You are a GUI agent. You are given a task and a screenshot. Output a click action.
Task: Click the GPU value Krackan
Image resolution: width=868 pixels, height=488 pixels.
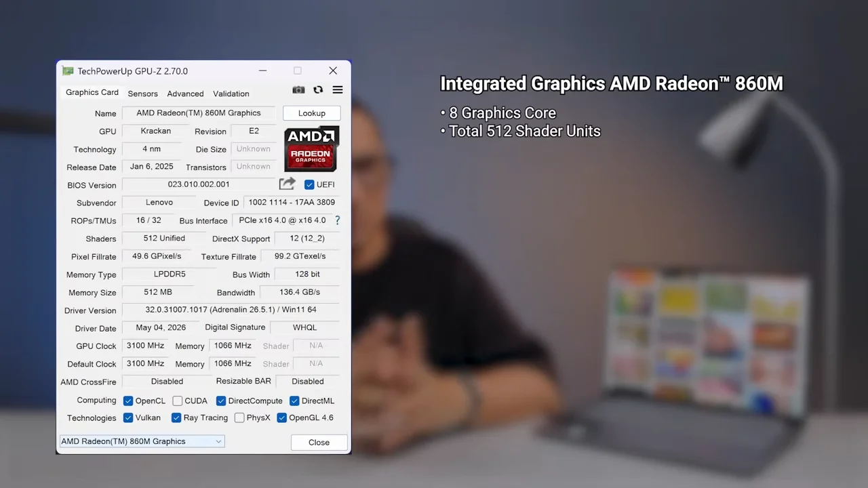pos(156,131)
